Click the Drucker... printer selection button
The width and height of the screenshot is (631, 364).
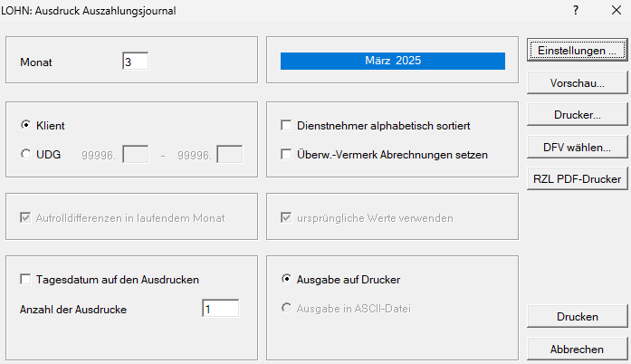pos(577,115)
